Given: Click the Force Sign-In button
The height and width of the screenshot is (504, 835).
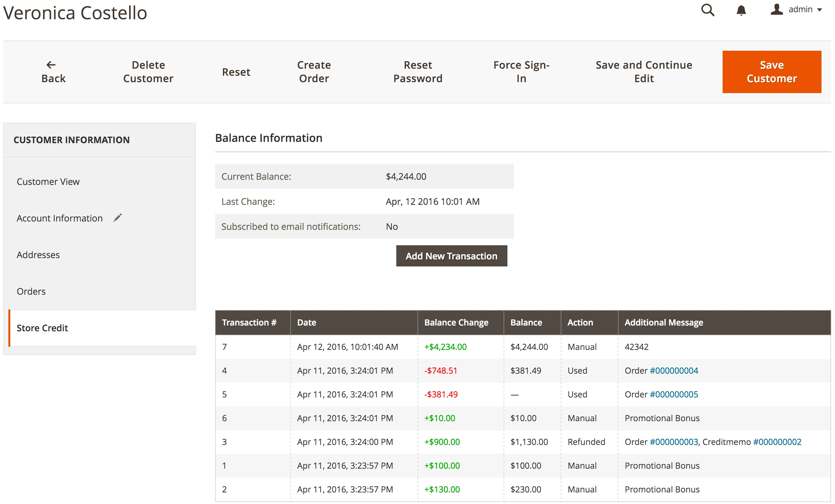Looking at the screenshot, I should (521, 72).
